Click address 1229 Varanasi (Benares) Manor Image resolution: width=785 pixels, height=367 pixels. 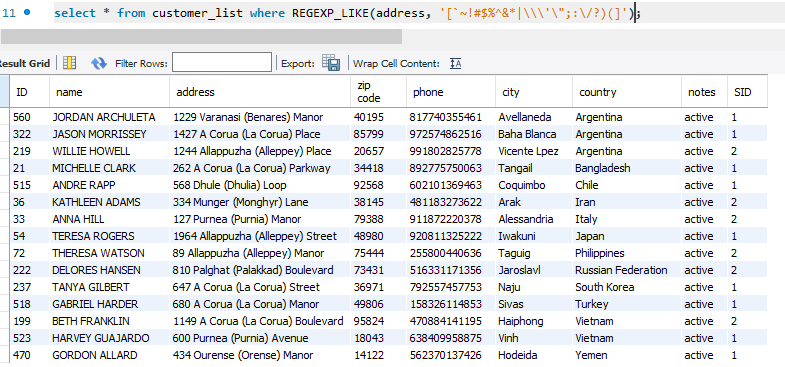pos(248,117)
